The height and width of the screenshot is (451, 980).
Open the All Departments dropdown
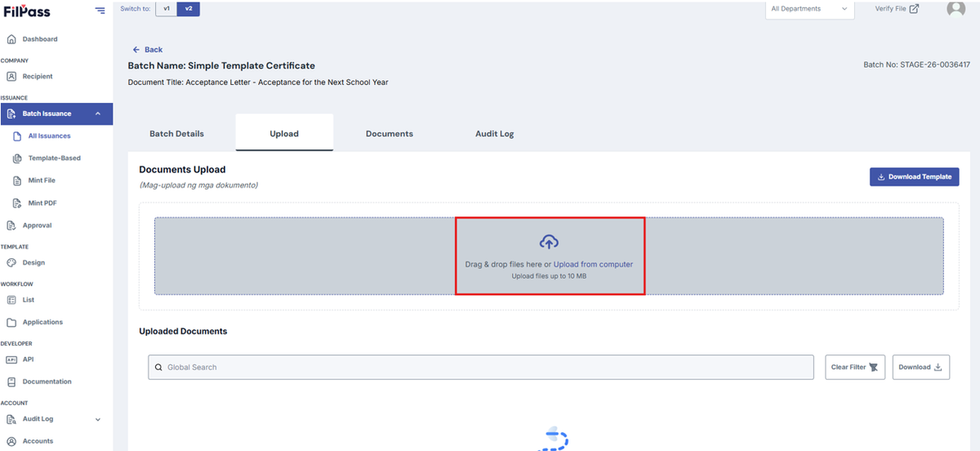809,9
